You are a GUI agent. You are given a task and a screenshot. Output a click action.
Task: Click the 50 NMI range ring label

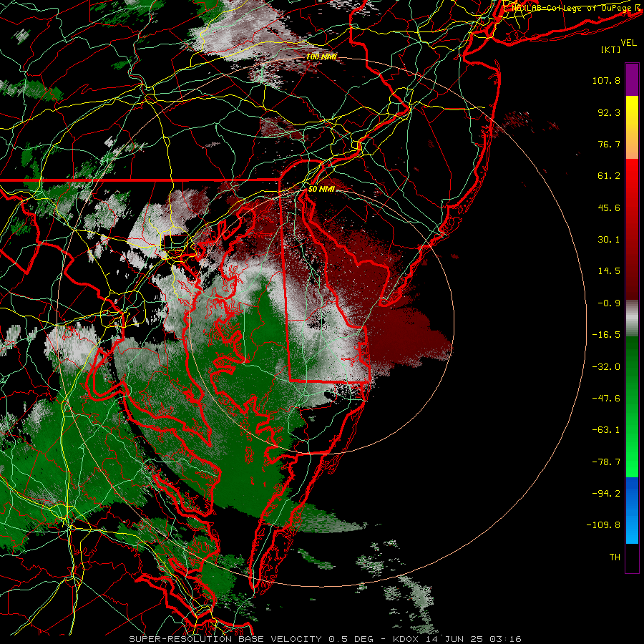[321, 189]
